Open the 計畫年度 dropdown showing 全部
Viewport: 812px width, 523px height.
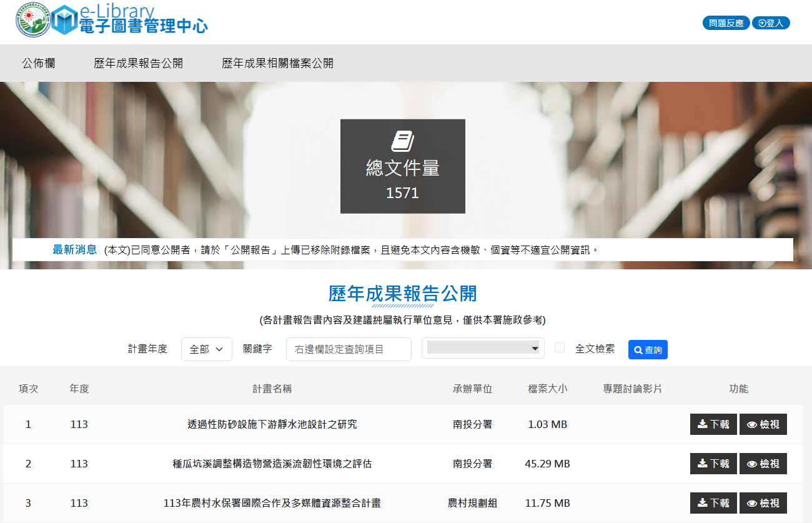click(206, 349)
